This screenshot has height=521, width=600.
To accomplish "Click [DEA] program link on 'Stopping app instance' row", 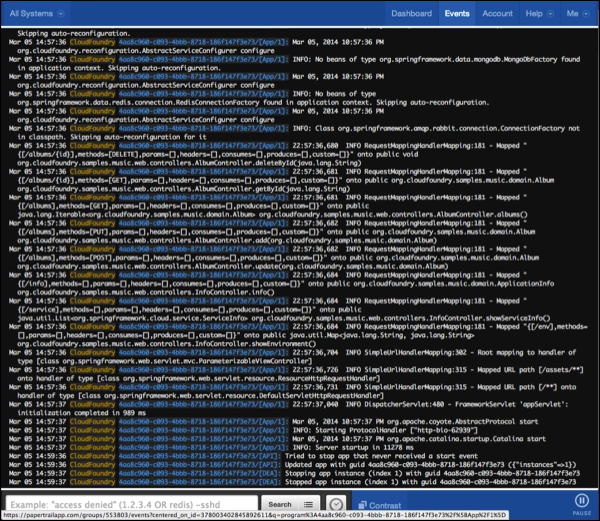I will [199, 473].
